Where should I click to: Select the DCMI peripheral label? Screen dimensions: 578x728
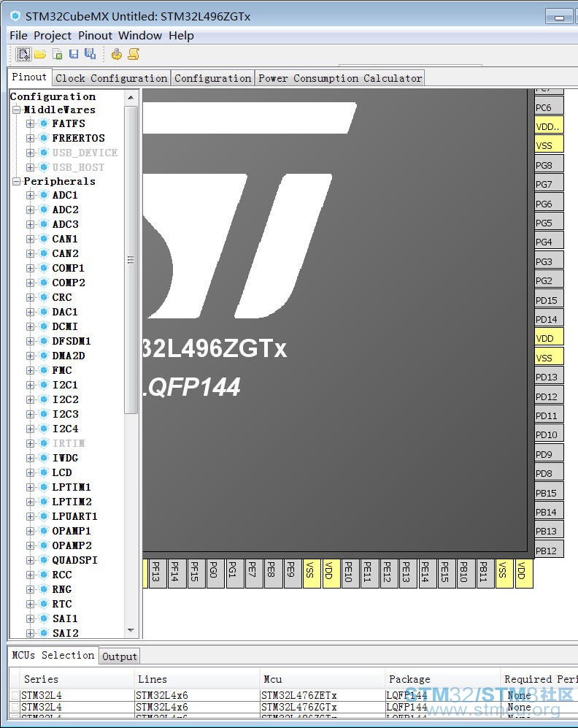[x=65, y=326]
